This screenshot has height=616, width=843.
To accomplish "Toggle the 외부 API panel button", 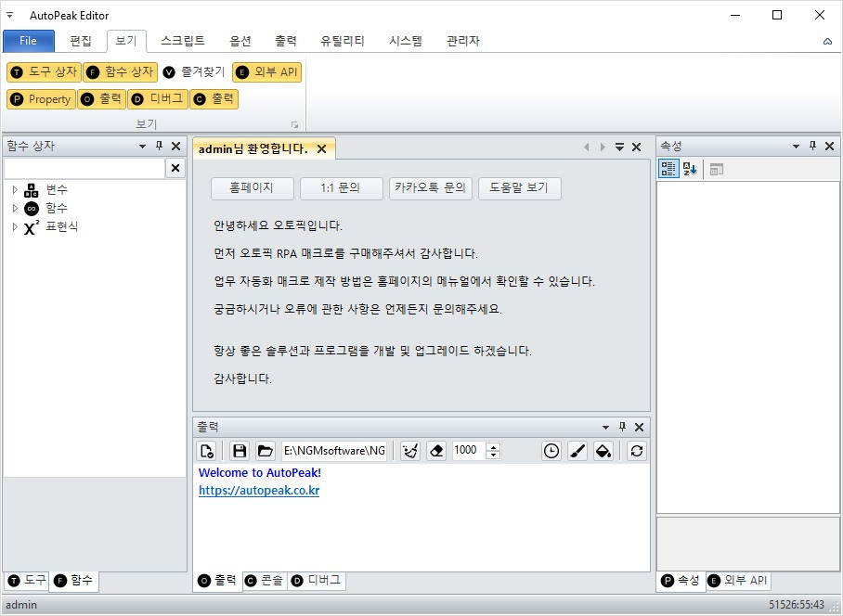I will pos(266,72).
